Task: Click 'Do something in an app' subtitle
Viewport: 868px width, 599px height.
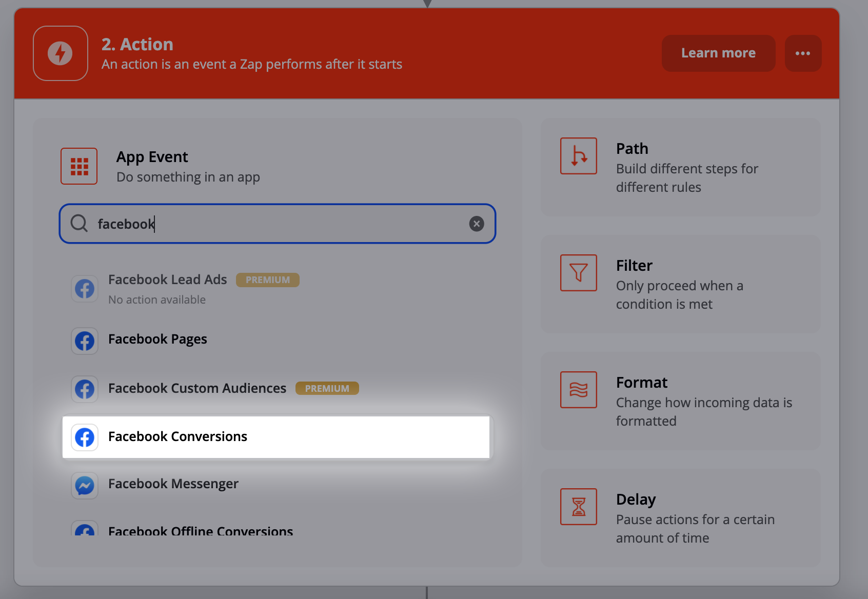Action: pyautogui.click(x=188, y=177)
